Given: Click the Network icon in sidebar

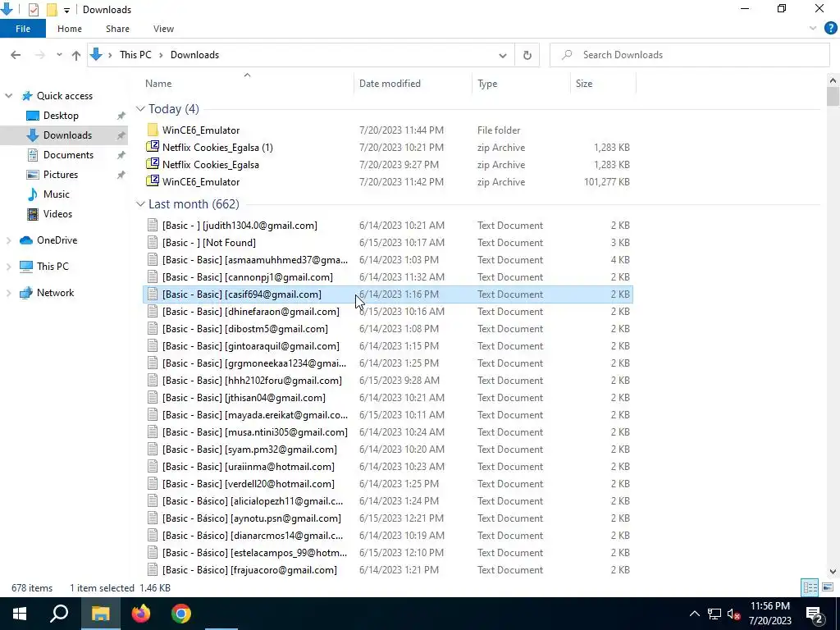Looking at the screenshot, I should pos(26,293).
